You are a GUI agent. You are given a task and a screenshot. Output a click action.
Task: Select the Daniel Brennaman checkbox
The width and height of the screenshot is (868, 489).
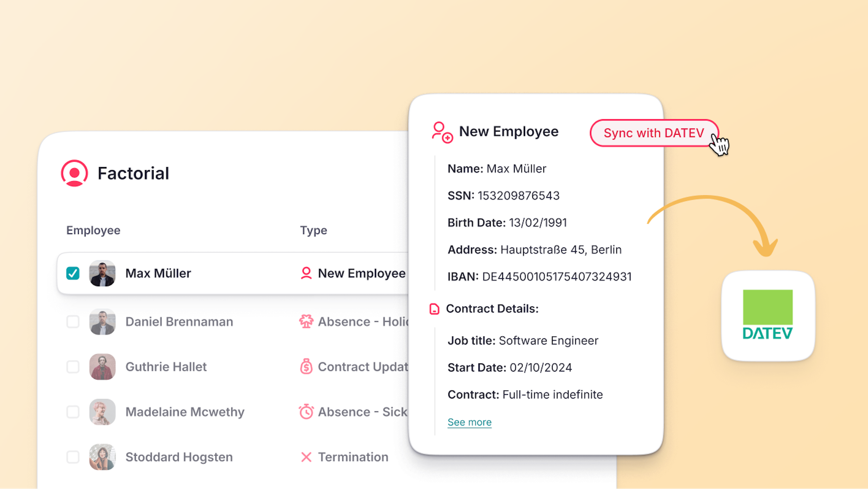coord(73,321)
